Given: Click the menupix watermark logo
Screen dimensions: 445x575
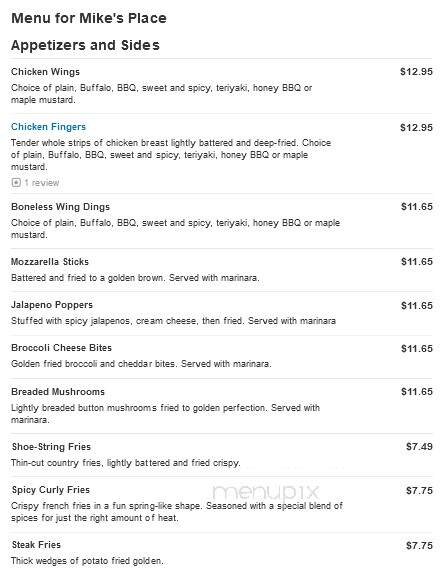Looking at the screenshot, I should (266, 492).
